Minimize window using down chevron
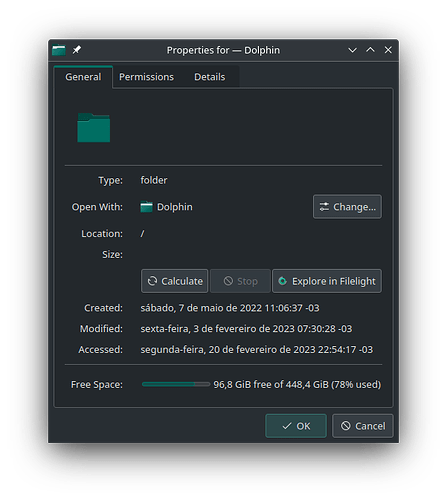This screenshot has height=500, width=446. tap(352, 50)
